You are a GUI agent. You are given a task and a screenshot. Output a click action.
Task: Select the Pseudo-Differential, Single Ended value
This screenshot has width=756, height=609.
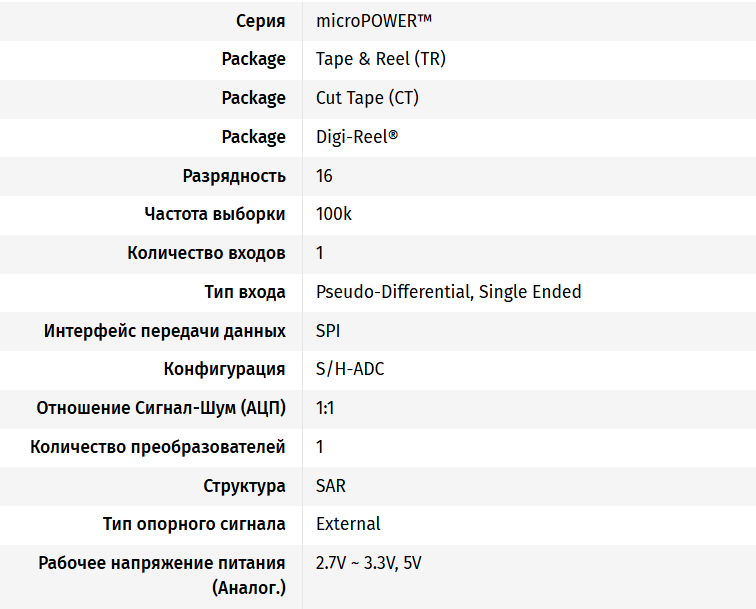point(448,292)
